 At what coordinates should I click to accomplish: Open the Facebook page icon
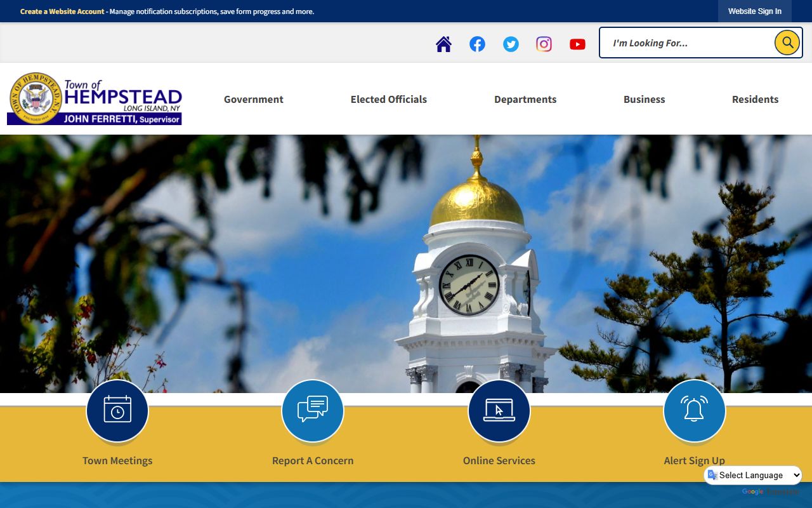pyautogui.click(x=477, y=44)
